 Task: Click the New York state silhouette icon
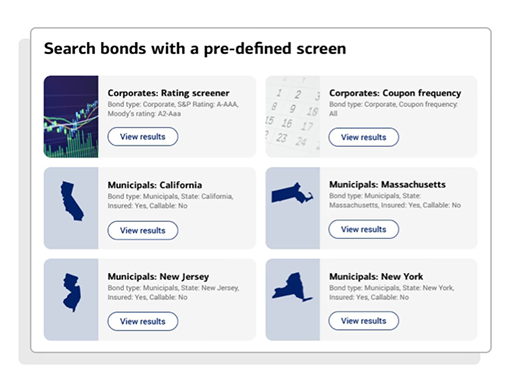292,287
